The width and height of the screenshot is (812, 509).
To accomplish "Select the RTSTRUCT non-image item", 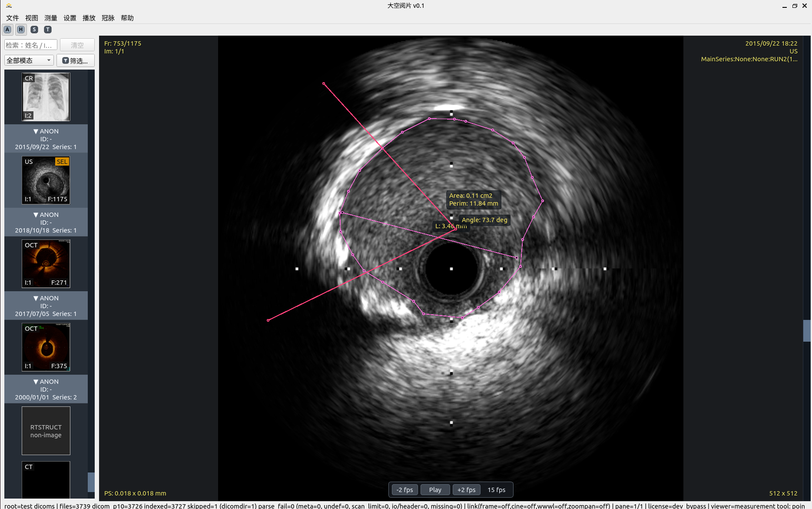I will pos(46,431).
